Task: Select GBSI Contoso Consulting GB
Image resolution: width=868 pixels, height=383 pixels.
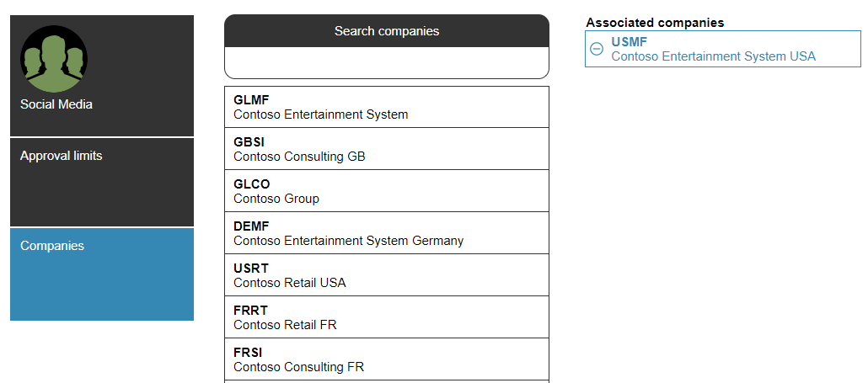Action: tap(387, 149)
